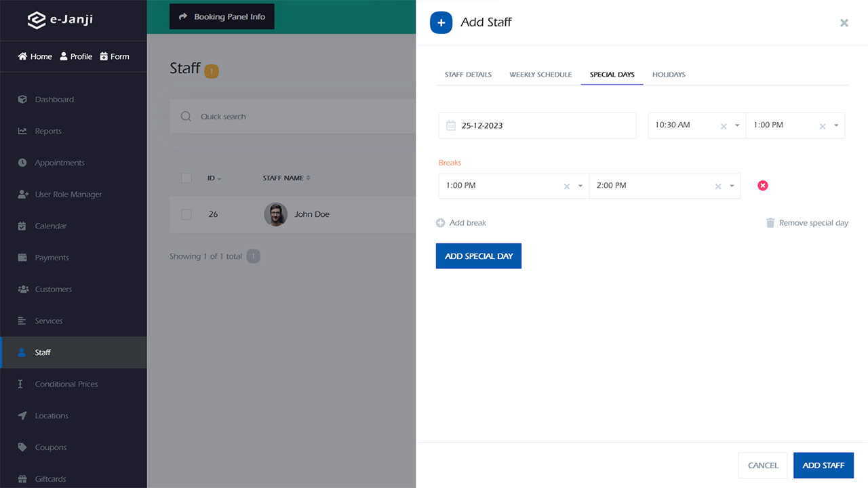The image size is (868, 488).
Task: Click the e-Janji logo icon
Action: 36,20
